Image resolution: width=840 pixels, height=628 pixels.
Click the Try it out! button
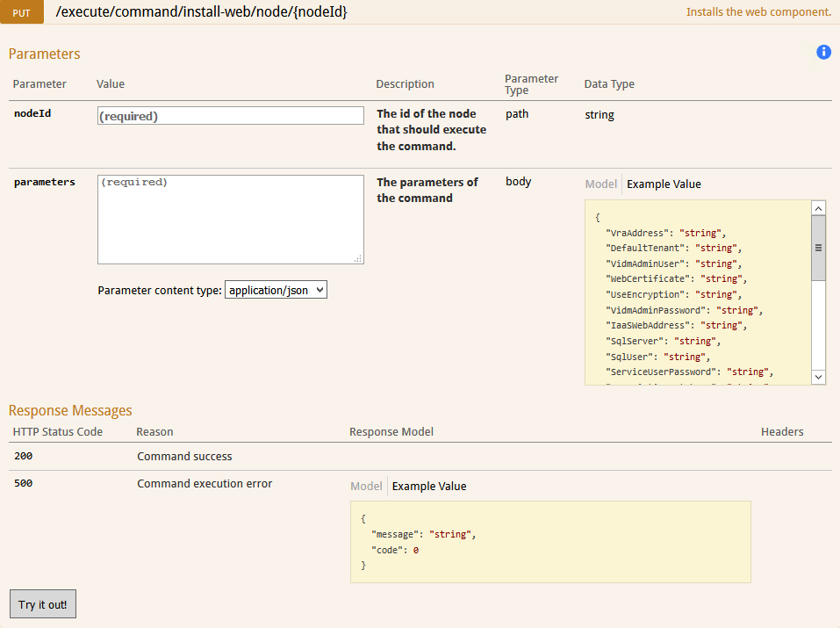[x=43, y=604]
